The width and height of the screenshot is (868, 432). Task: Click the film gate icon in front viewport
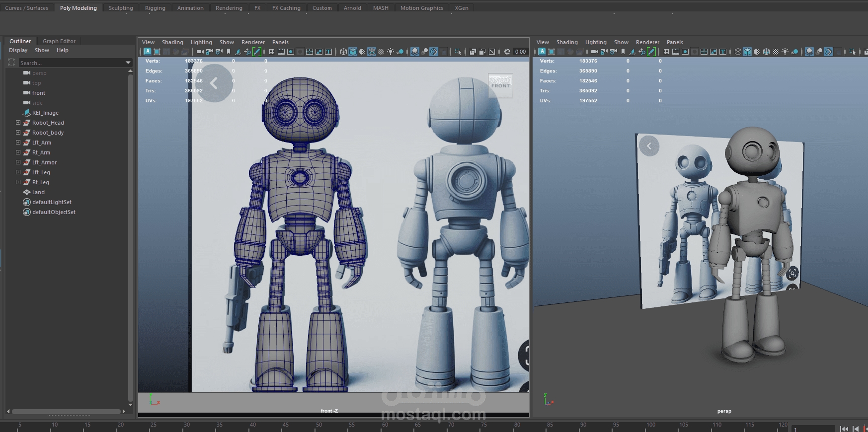point(281,52)
